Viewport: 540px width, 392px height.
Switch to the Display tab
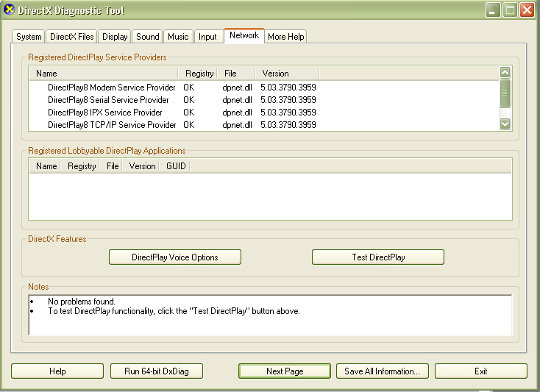point(115,37)
